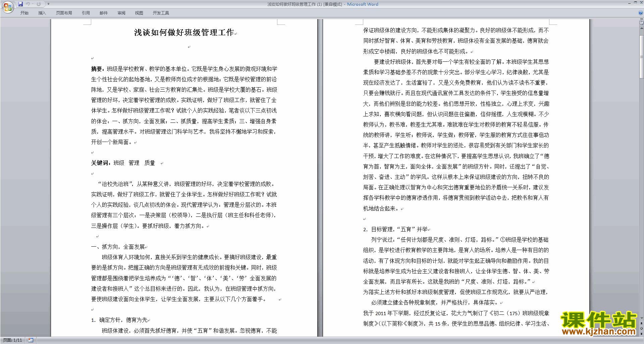Click heading 1. 确定方针，德育为先
The image size is (644, 344).
click(119, 320)
